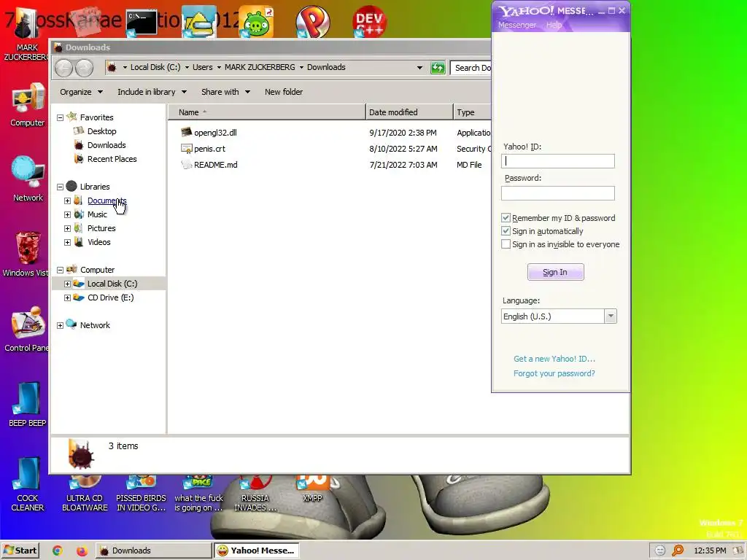Click the Users segment in address bar
Screen dimensions: 747x560
coord(203,67)
